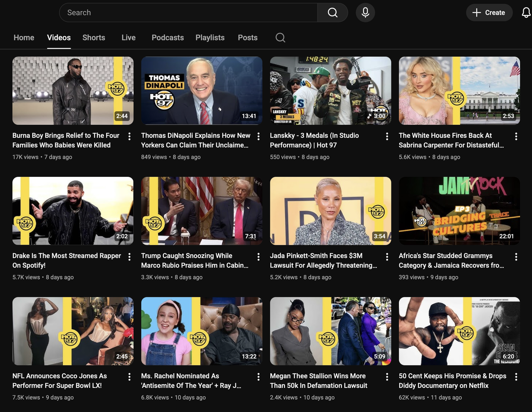Open the Megan Thee Stallion thumbnail
The image size is (532, 412).
pyautogui.click(x=330, y=331)
